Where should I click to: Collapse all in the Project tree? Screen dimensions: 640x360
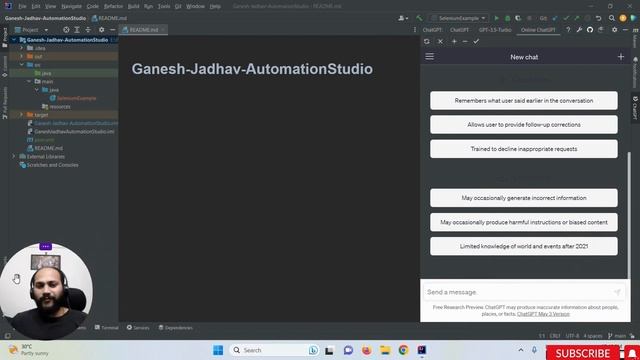click(88, 30)
